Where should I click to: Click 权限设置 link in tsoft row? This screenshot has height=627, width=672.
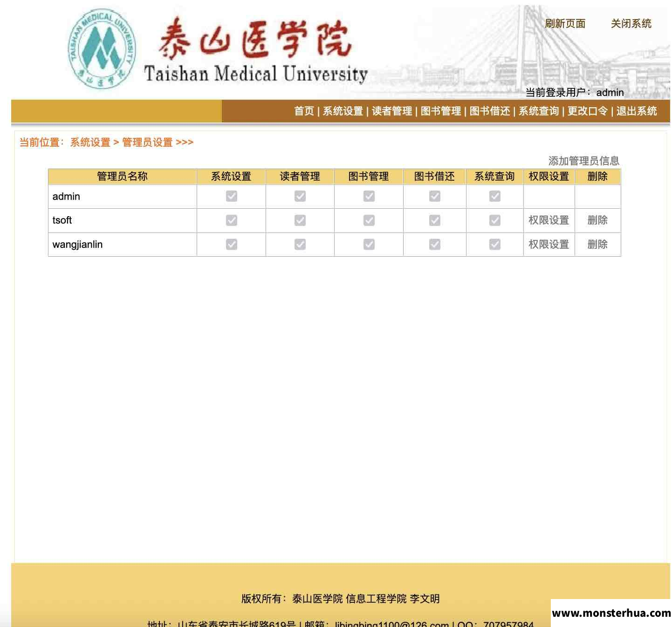549,220
